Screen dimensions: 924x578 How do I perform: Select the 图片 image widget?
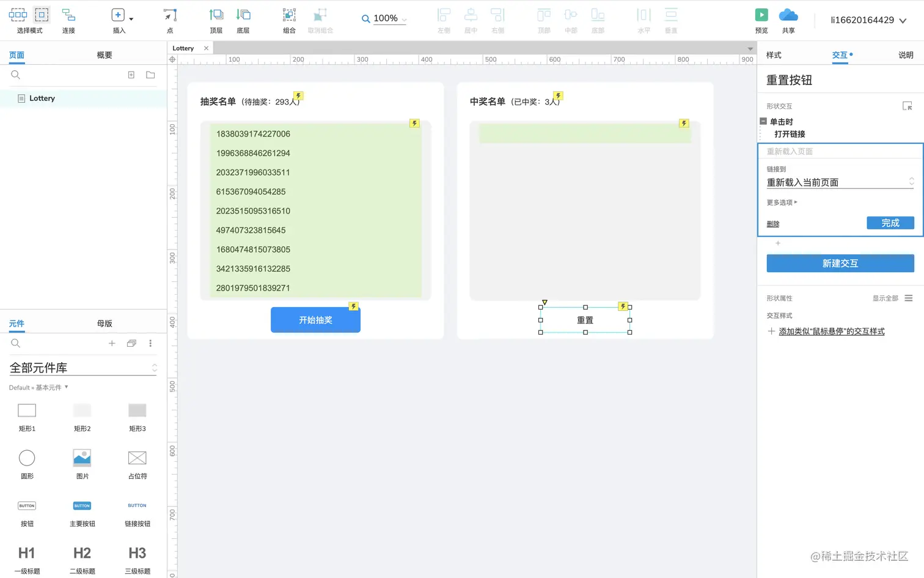[82, 465]
